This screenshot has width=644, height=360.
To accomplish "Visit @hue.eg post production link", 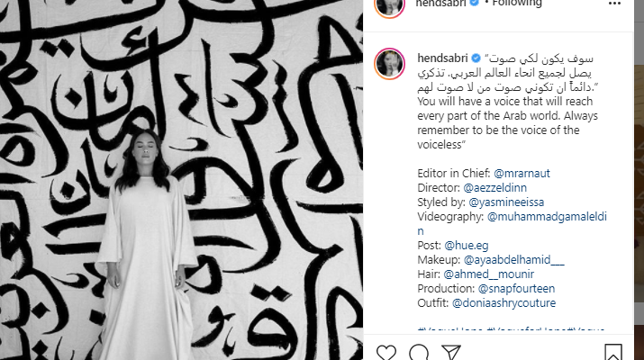I will (x=467, y=246).
